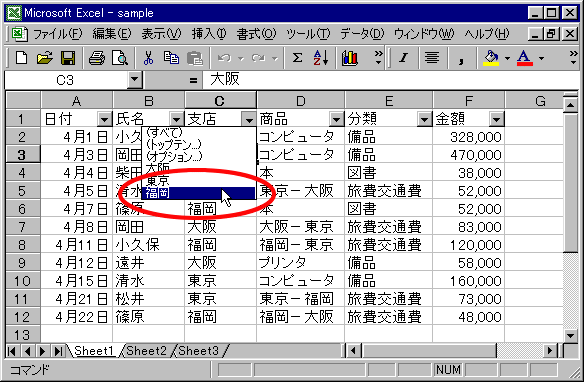Open the 日付 column filter dropdown
Screen dimensions: 584x382
point(105,119)
